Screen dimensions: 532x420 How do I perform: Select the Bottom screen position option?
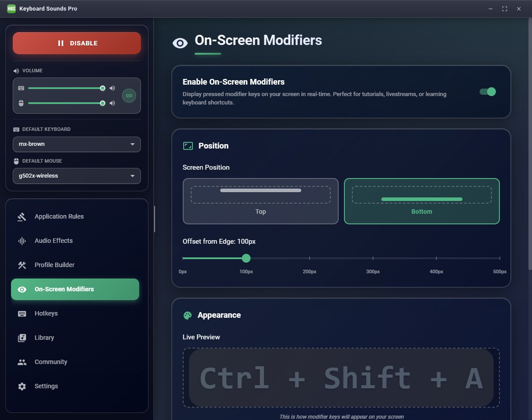pyautogui.click(x=422, y=201)
